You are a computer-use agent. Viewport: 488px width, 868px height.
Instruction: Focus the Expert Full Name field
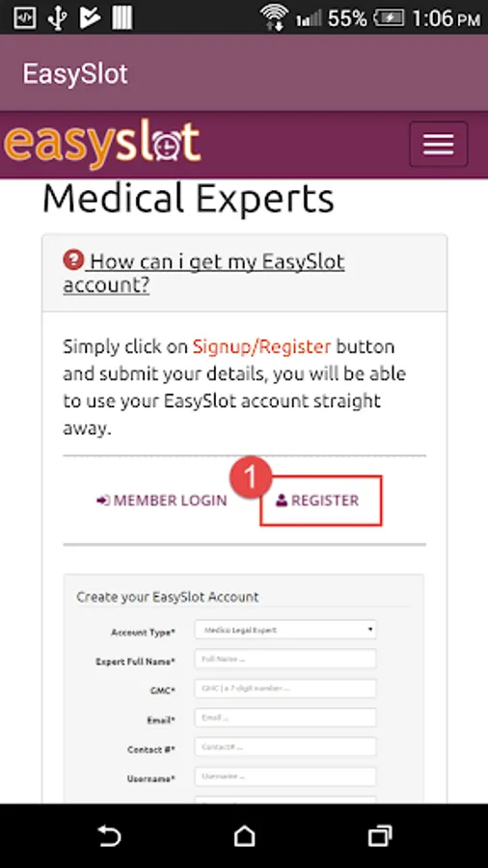(285, 659)
